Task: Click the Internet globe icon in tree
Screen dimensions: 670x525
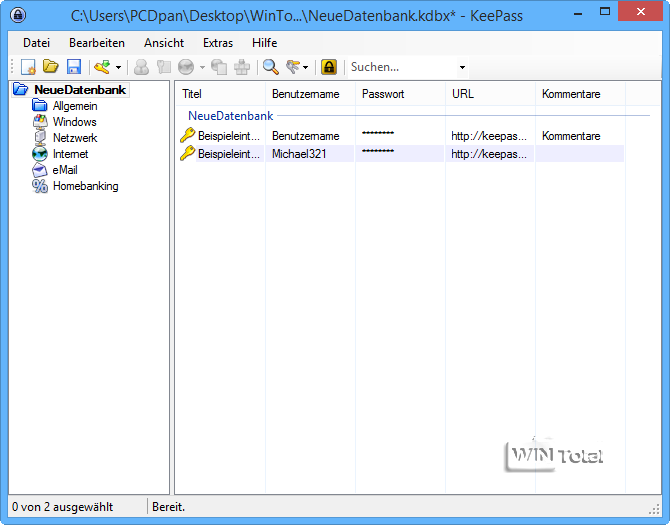Action: coord(40,154)
